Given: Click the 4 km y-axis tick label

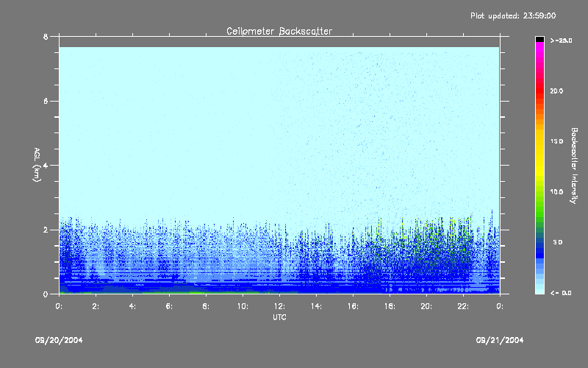Looking at the screenshot, I should tap(46, 165).
